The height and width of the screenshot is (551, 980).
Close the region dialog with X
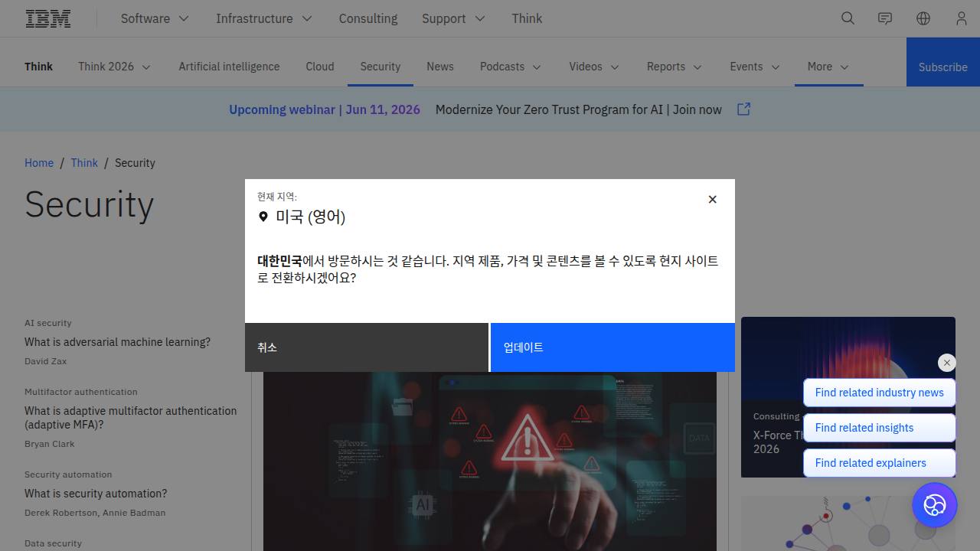coord(712,199)
